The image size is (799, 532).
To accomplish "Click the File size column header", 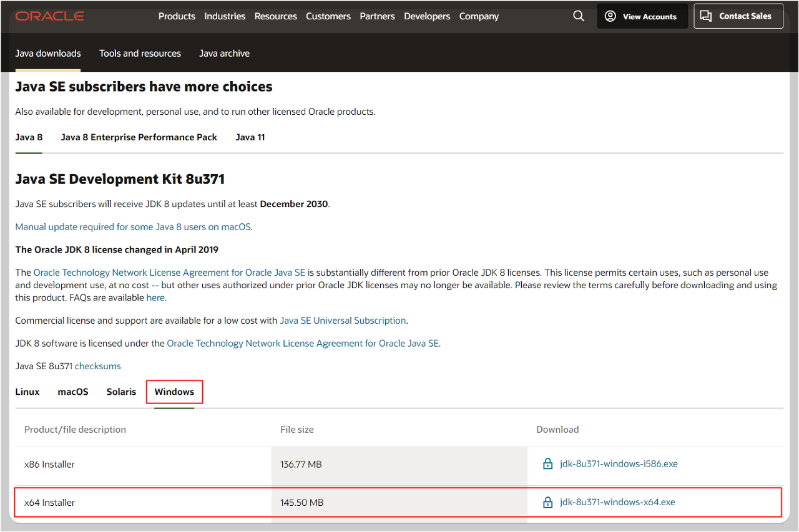I will pos(297,429).
